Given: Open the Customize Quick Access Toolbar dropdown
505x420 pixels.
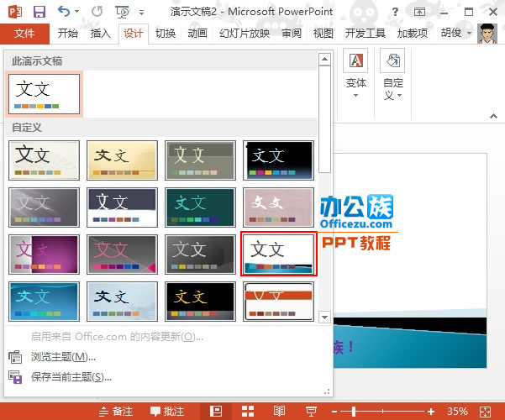Looking at the screenshot, I should click(141, 13).
